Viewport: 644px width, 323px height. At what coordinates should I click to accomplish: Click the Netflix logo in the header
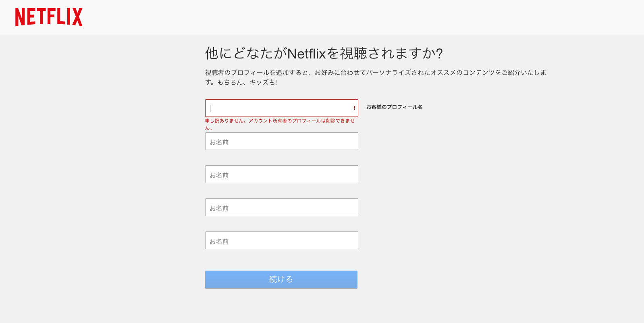pyautogui.click(x=49, y=17)
